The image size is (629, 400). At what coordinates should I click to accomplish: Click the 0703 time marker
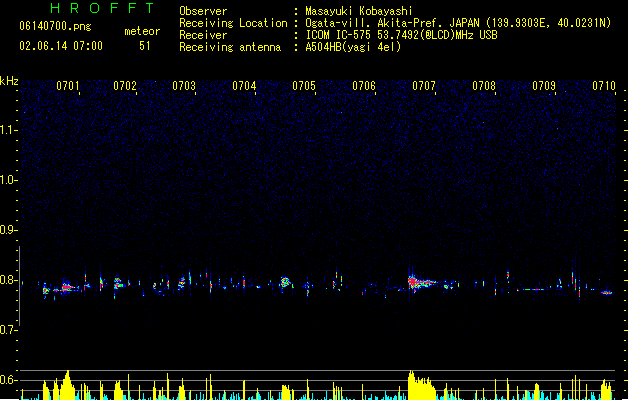pos(184,86)
